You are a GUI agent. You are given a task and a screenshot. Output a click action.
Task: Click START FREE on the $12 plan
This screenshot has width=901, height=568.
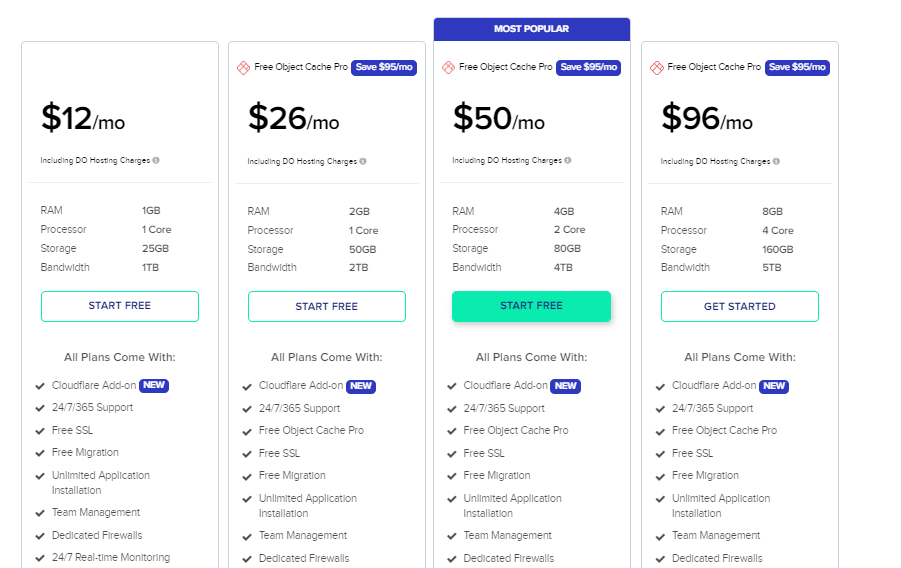pos(120,306)
